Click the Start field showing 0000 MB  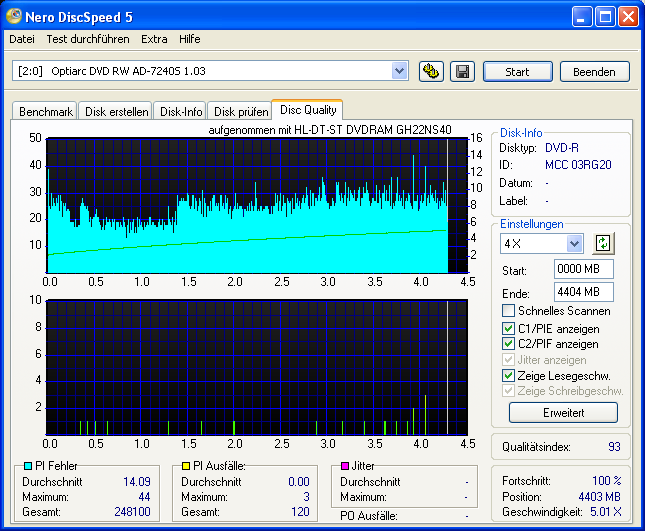point(584,269)
